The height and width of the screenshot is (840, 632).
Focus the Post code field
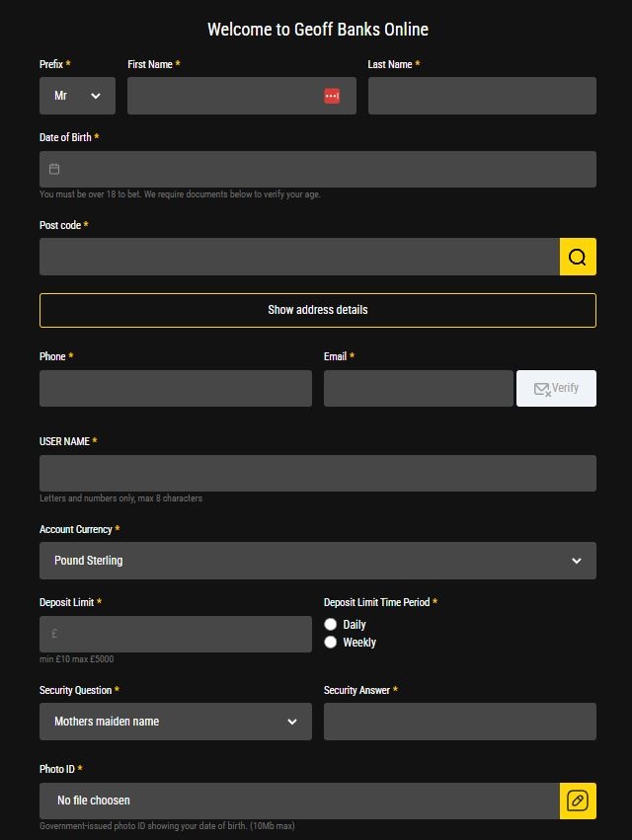click(299, 257)
